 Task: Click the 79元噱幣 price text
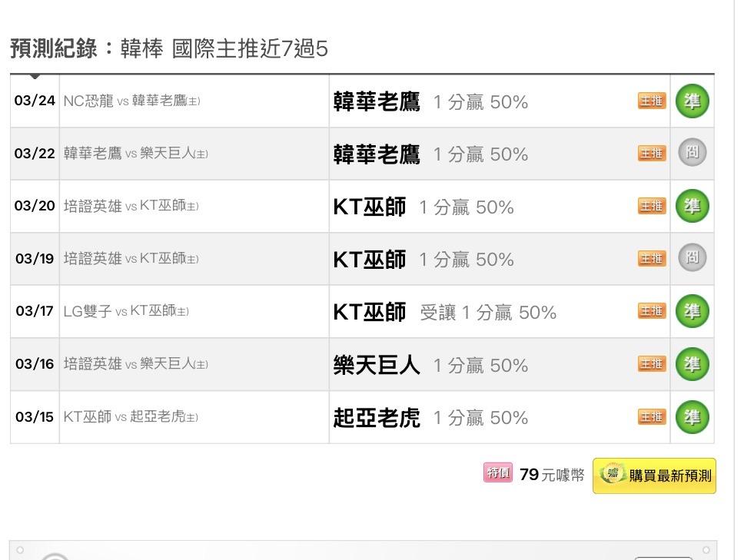pos(551,475)
